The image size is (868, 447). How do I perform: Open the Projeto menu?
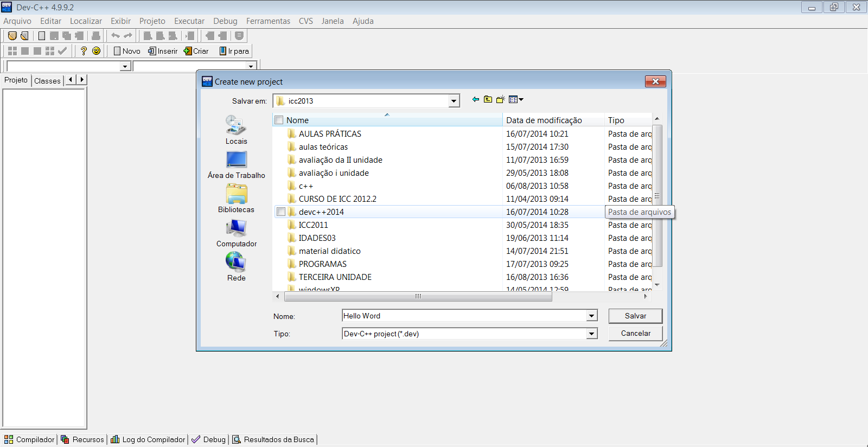[x=152, y=21]
